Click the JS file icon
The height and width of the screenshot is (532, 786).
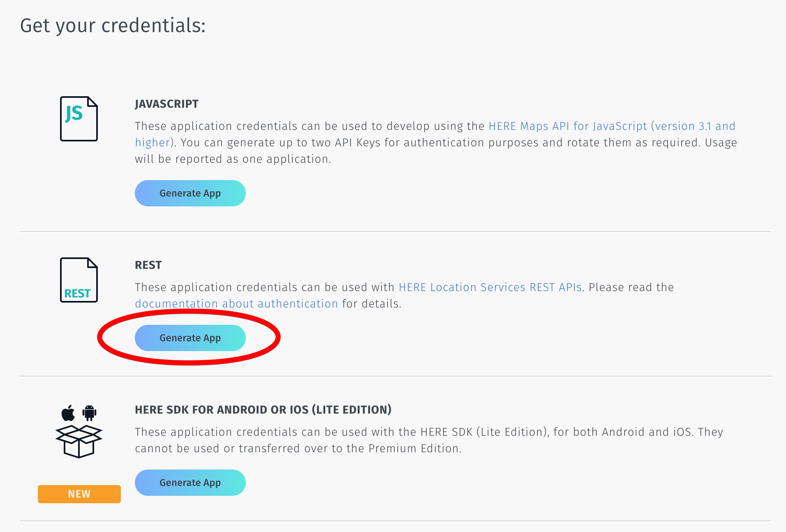(x=79, y=119)
